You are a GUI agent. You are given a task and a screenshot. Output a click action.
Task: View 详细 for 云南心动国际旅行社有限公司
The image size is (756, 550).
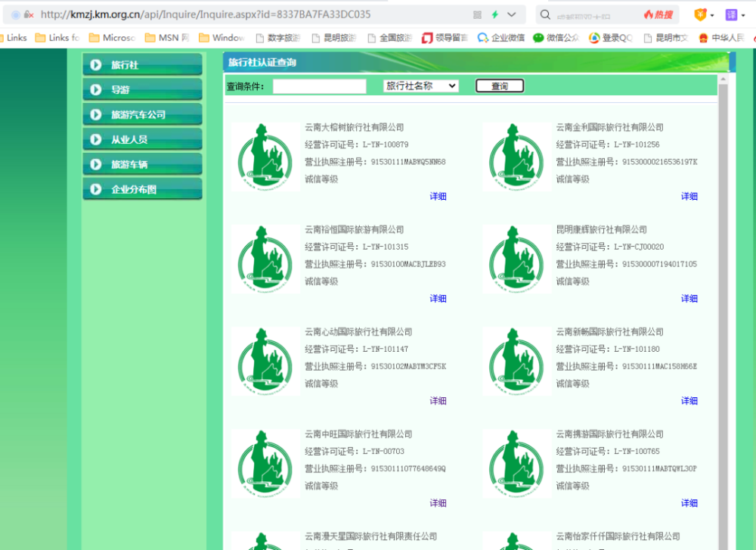[x=438, y=401]
